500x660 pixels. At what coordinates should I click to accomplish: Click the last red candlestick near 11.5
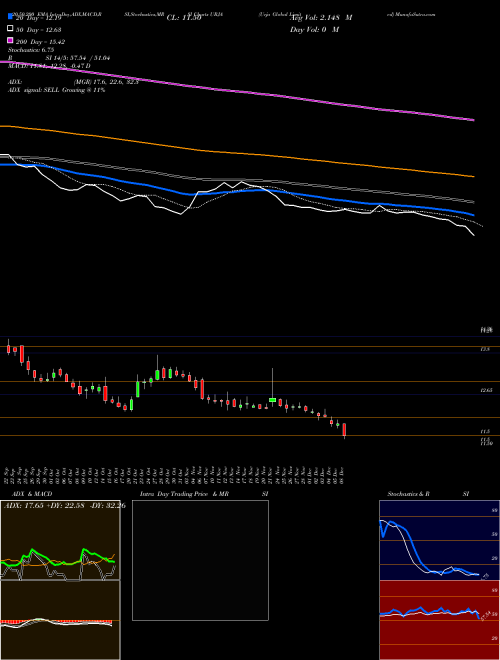coord(344,430)
